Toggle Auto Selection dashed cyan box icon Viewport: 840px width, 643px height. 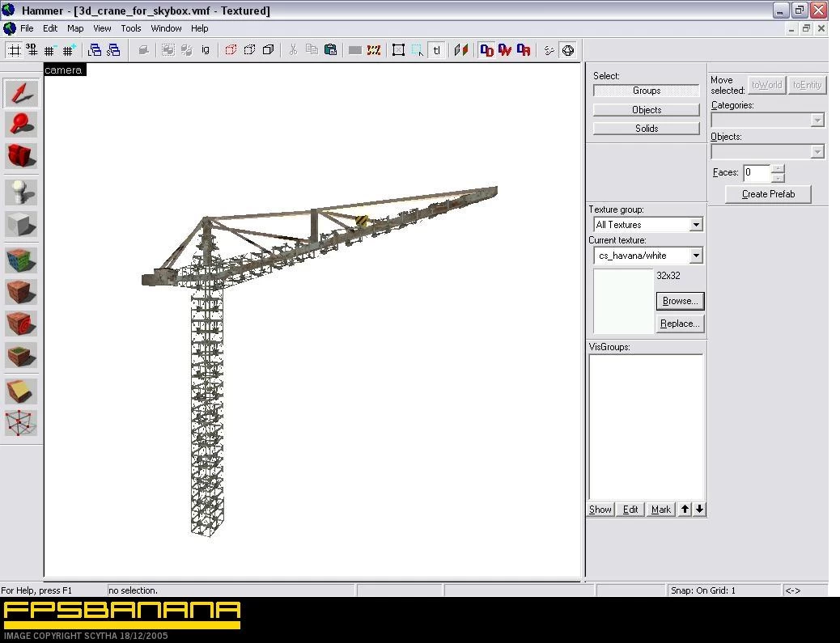pyautogui.click(x=418, y=50)
